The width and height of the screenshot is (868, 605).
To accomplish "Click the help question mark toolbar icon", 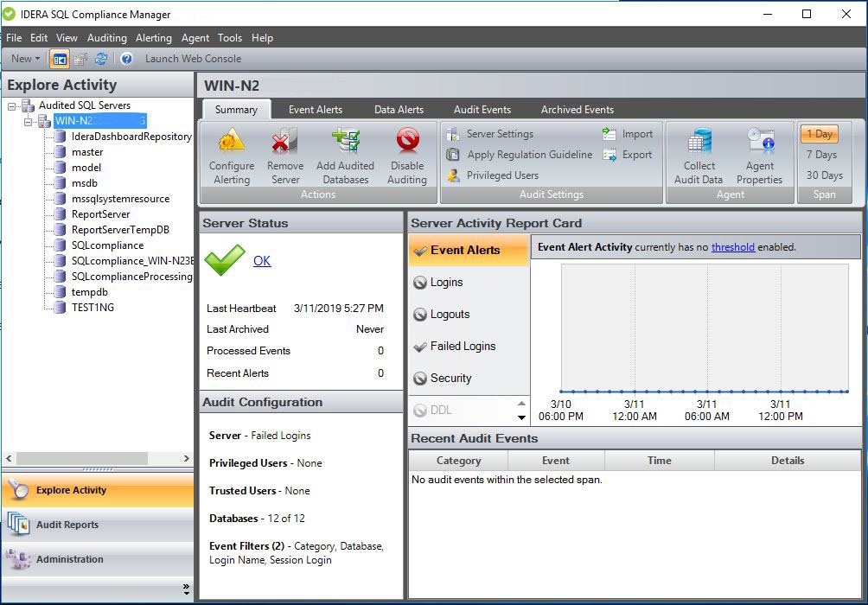I will coord(127,59).
